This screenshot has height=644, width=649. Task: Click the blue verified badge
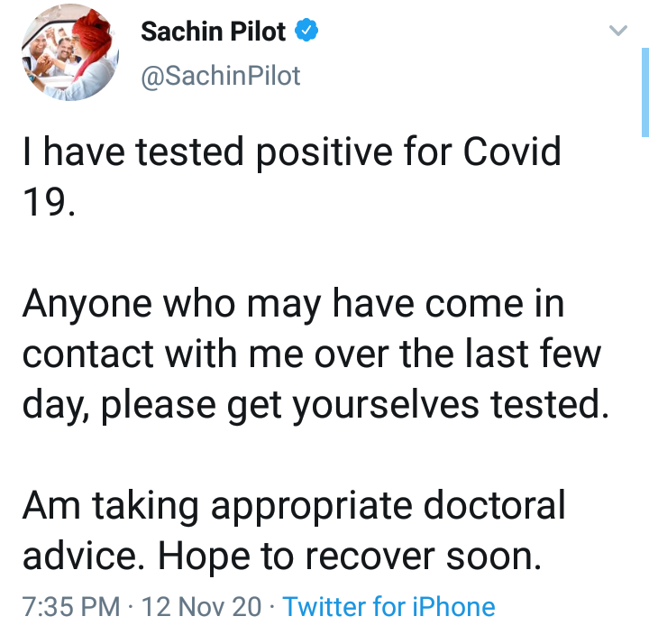(x=308, y=32)
